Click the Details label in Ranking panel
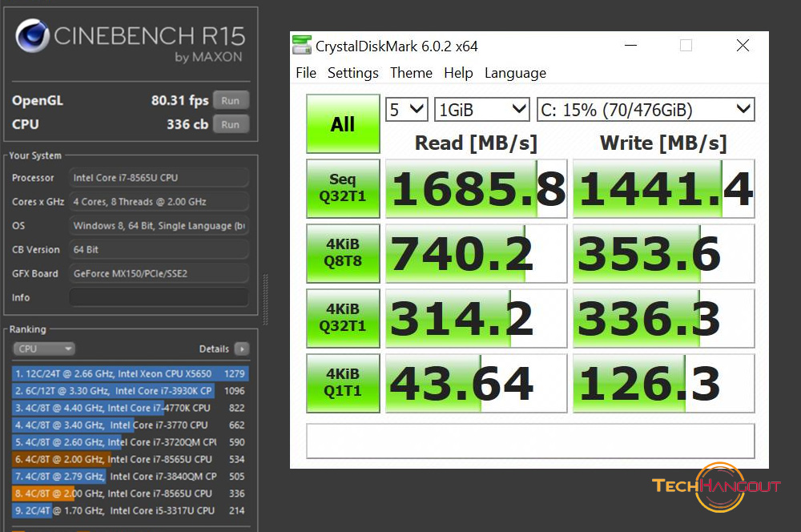The height and width of the screenshot is (532, 801). (214, 349)
